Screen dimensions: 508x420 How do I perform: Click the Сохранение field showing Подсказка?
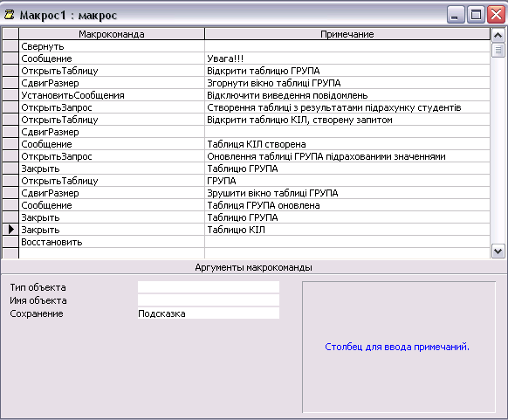click(x=209, y=313)
